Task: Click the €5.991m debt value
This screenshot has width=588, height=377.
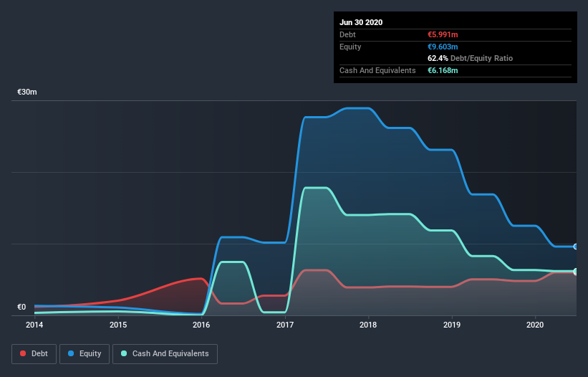Action: click(443, 34)
